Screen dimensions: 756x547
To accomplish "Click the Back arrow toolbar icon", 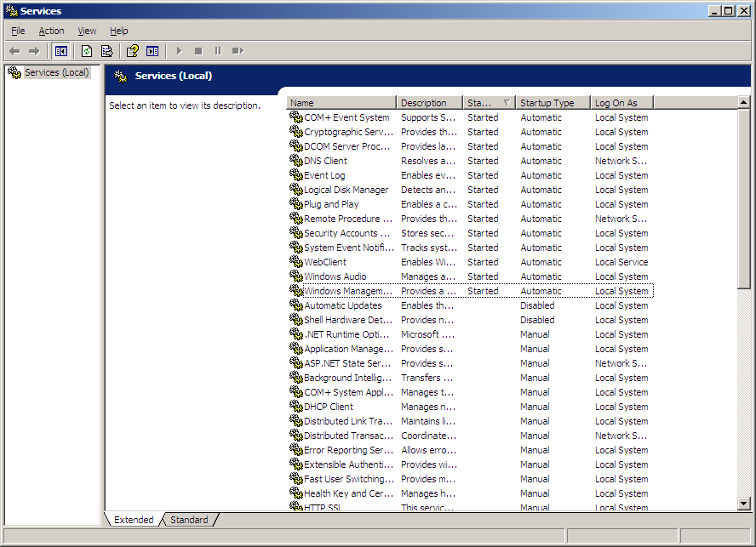I will (x=15, y=50).
